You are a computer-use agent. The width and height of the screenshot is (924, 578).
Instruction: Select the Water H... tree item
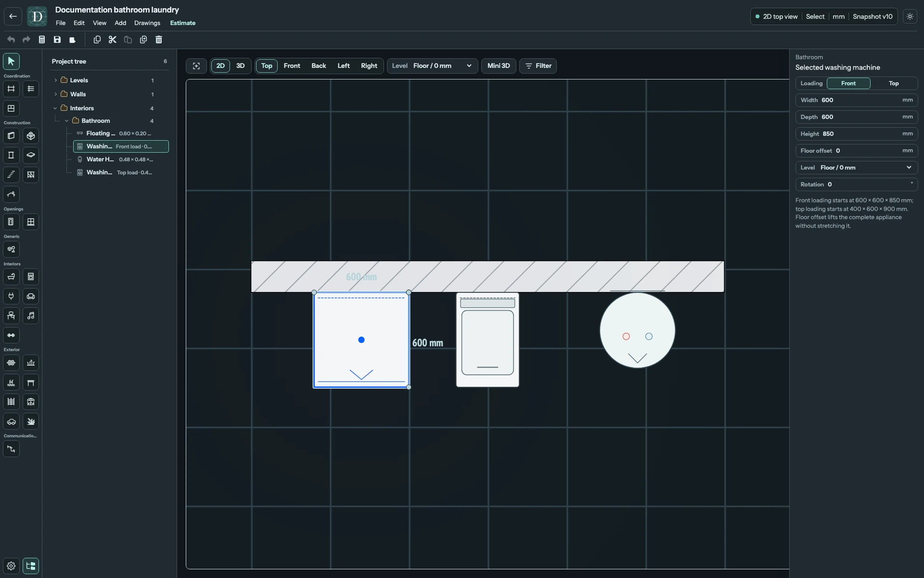click(x=121, y=159)
